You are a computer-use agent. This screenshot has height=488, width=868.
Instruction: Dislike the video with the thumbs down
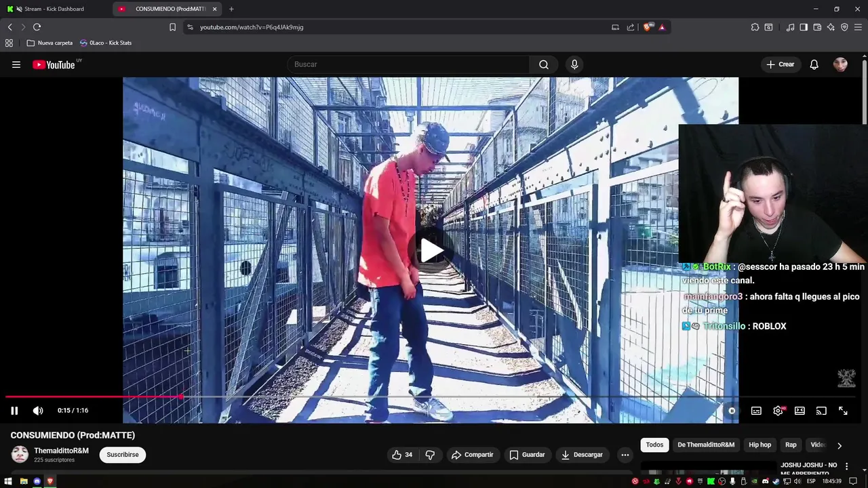pos(430,455)
